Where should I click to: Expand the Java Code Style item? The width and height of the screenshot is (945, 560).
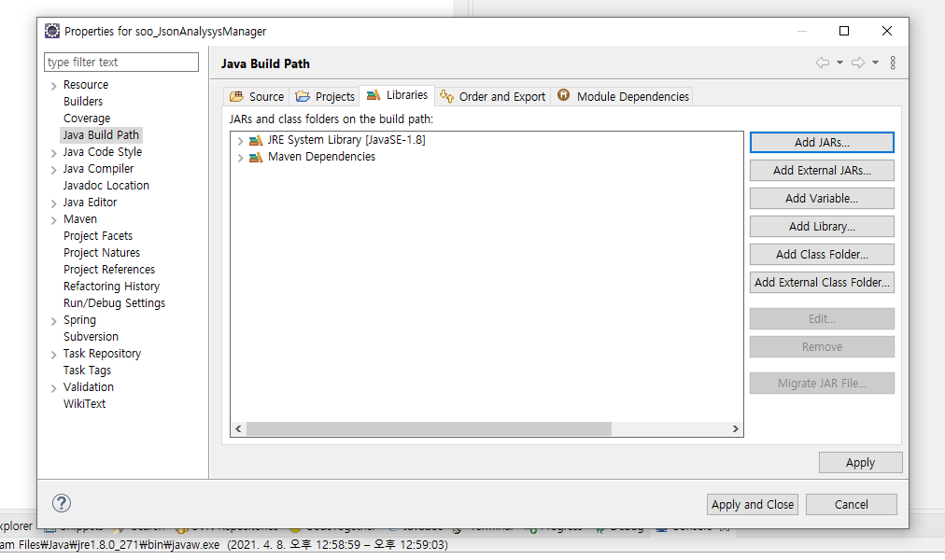click(x=53, y=154)
